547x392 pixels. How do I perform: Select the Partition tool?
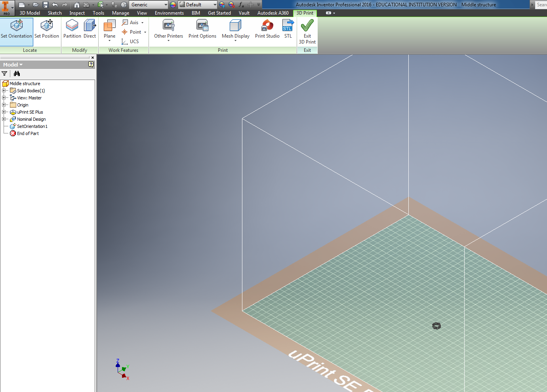pyautogui.click(x=72, y=29)
